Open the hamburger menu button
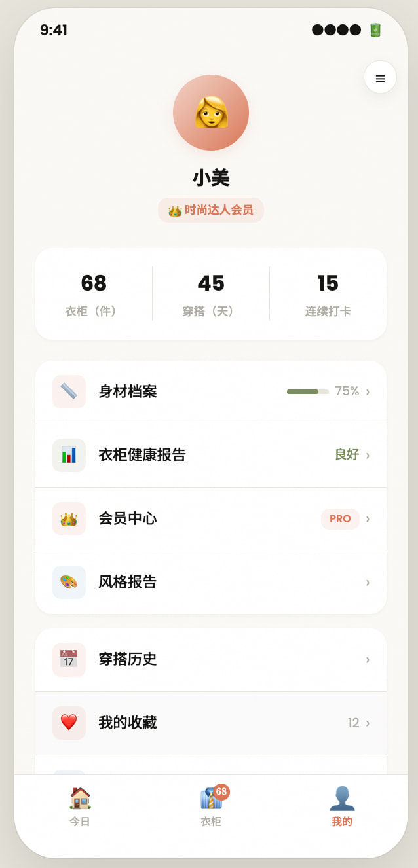Screen dimensions: 418x868 (380, 78)
